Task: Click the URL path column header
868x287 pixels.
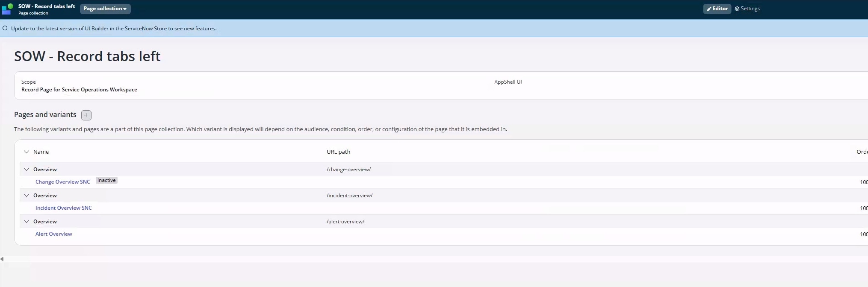Action: coord(338,152)
